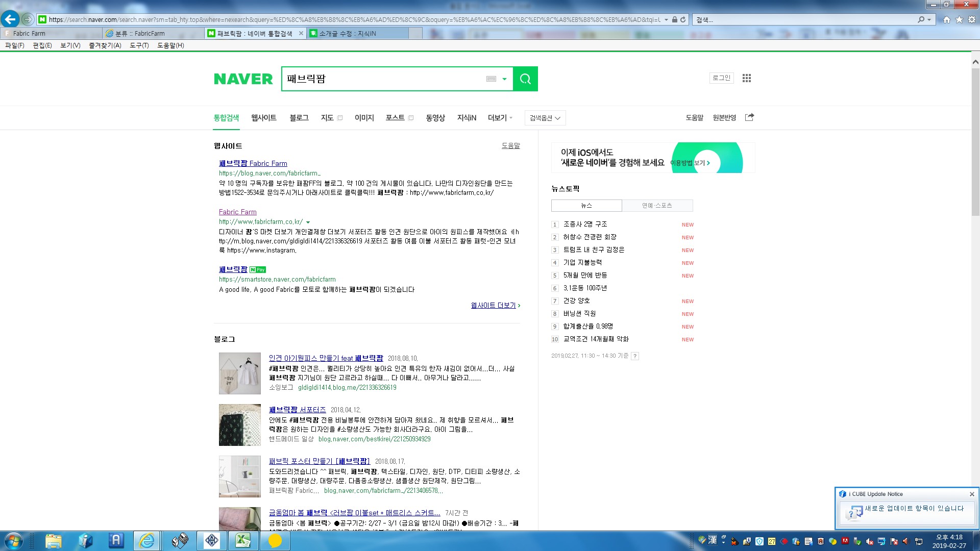Close the i CUBE Update Notice popup
This screenshot has height=551, width=980.
point(972,494)
